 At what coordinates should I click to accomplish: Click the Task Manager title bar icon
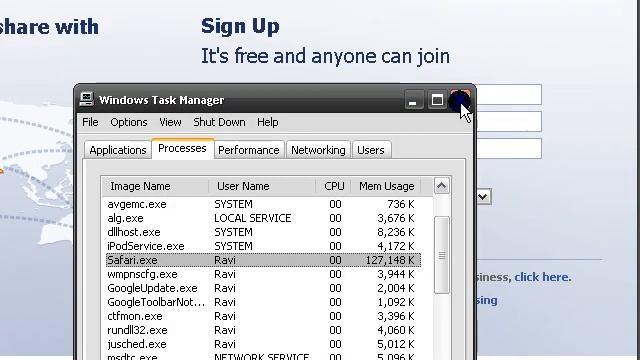click(x=87, y=99)
